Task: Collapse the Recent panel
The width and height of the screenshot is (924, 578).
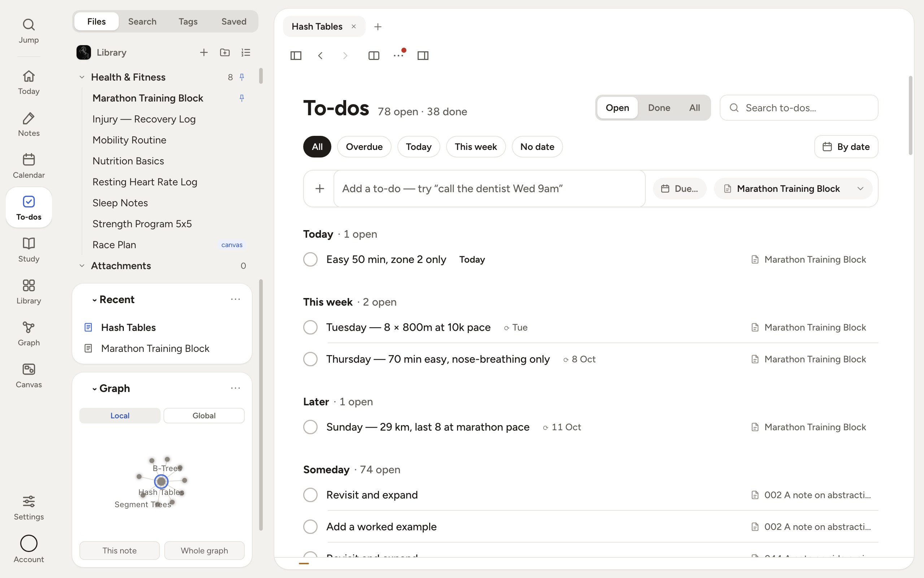Action: point(94,300)
